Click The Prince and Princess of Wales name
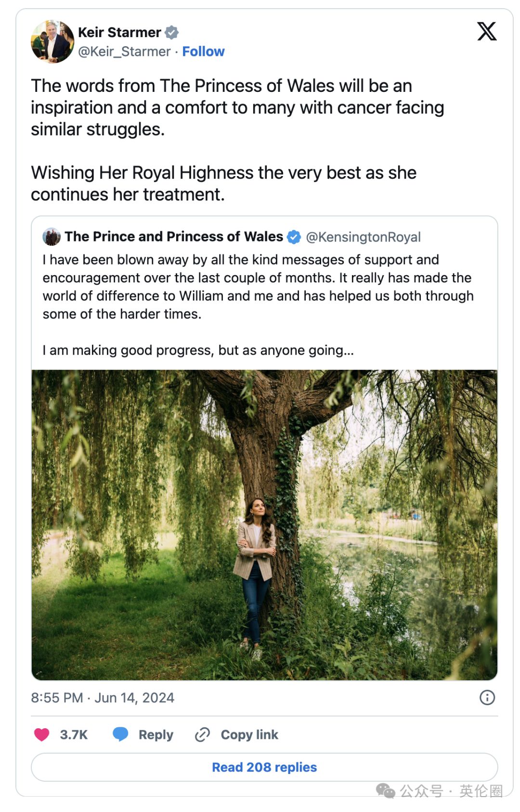This screenshot has height=812, width=520. [174, 237]
